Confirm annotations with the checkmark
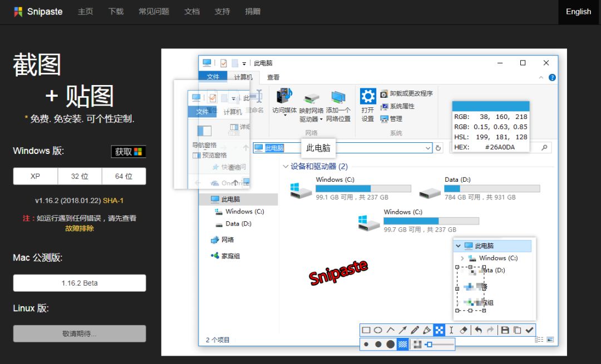 pos(529,330)
